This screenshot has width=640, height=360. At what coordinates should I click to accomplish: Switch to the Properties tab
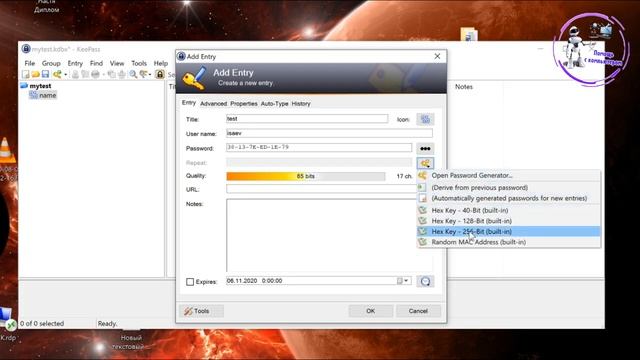(x=244, y=104)
